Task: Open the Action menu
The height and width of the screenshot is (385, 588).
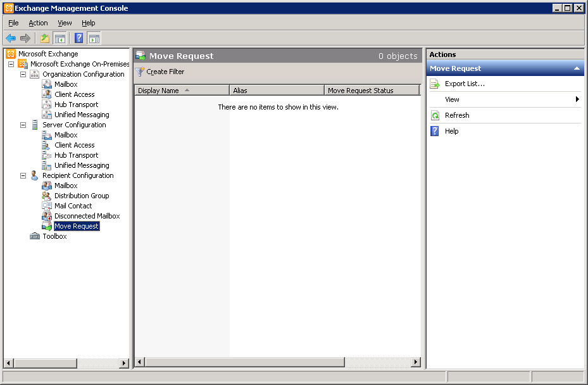Action: (x=38, y=23)
